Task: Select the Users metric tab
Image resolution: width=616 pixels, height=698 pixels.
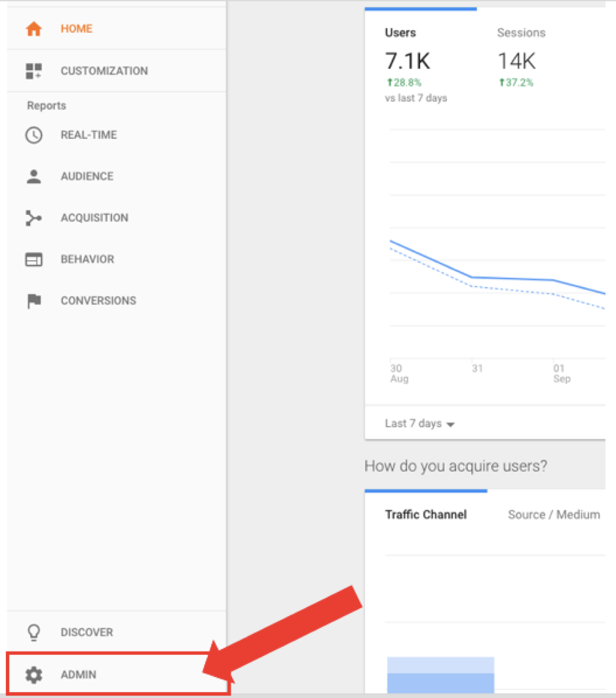Action: [x=400, y=33]
